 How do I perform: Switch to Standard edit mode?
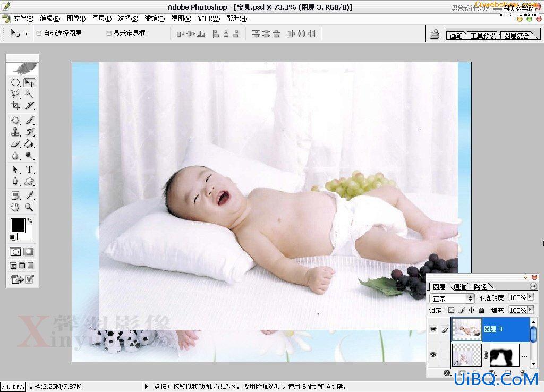click(15, 252)
